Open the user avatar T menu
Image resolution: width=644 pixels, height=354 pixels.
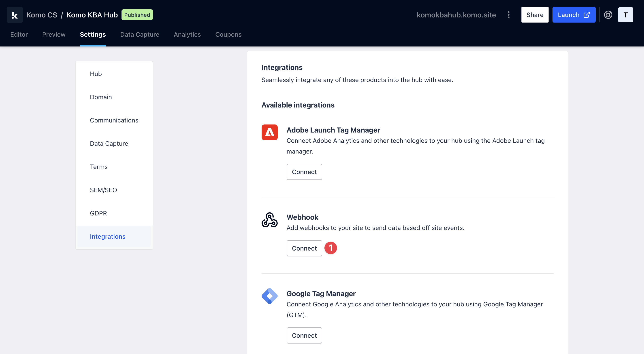[625, 15]
